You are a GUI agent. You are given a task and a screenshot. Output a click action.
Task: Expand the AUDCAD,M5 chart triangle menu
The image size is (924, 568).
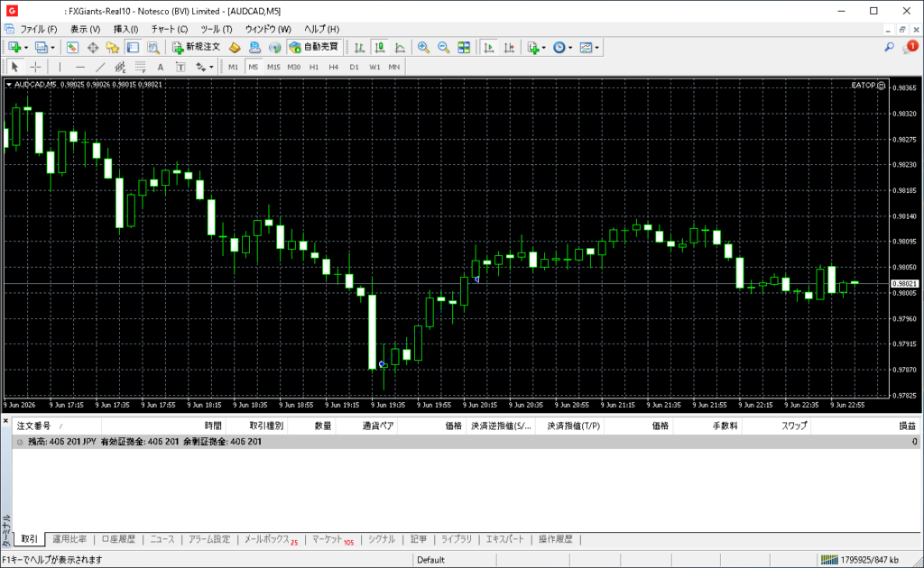click(9, 85)
